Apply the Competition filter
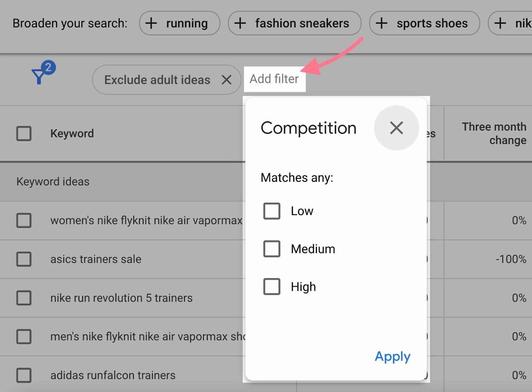 point(392,357)
